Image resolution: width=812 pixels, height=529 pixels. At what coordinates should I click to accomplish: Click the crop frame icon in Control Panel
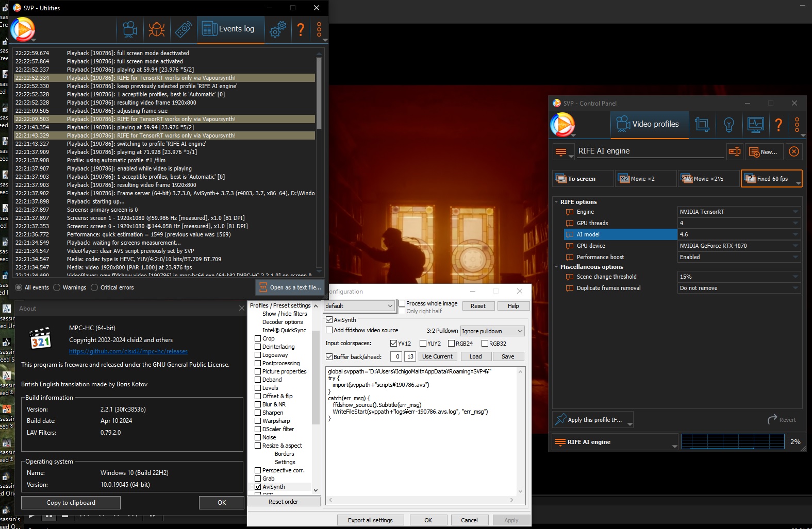point(702,125)
